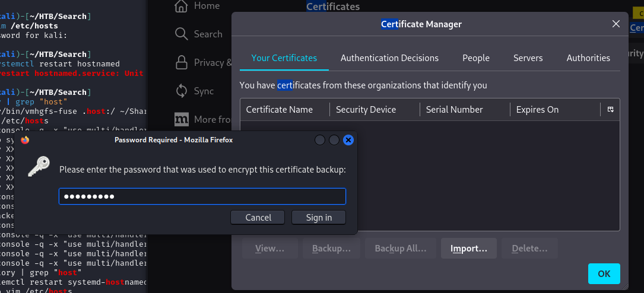
Task: Click Firefox logo in password dialog titlebar
Action: (25, 140)
